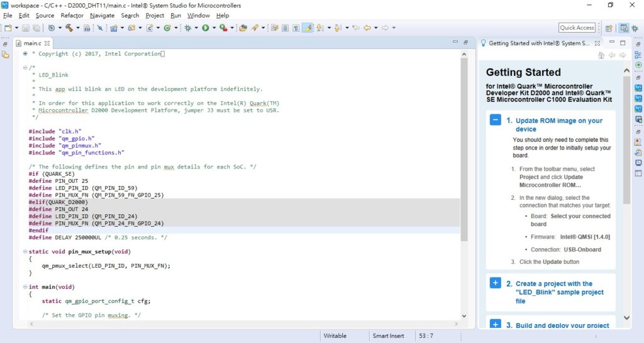This screenshot has height=343, width=644.
Task: Click the New C project icon
Action: pyautogui.click(x=114, y=28)
